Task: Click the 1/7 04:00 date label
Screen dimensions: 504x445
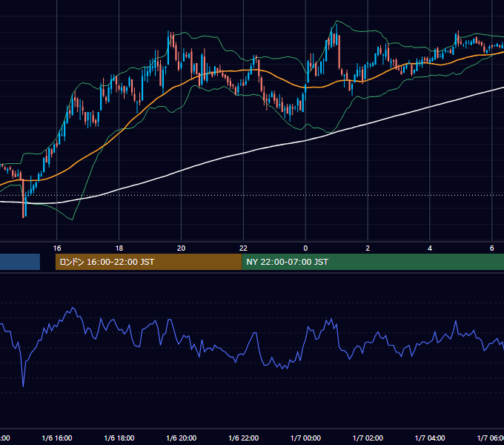Action: pos(430,438)
